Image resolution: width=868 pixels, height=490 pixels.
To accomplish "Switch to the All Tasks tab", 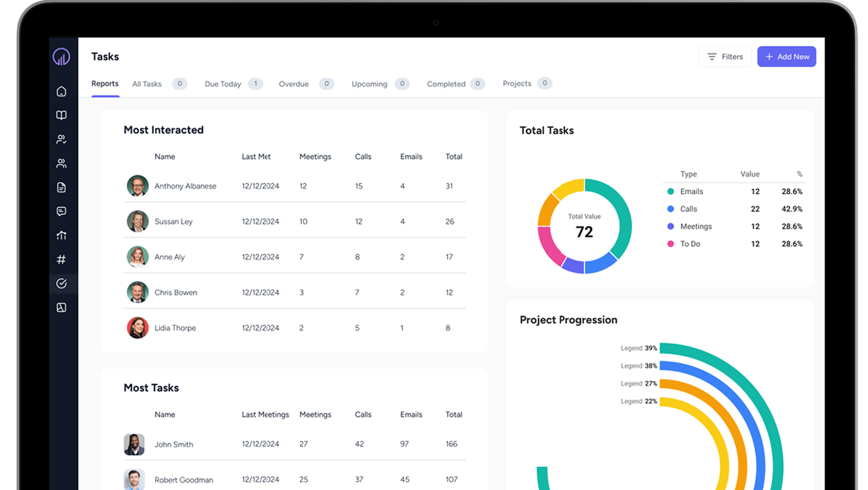I will [147, 84].
